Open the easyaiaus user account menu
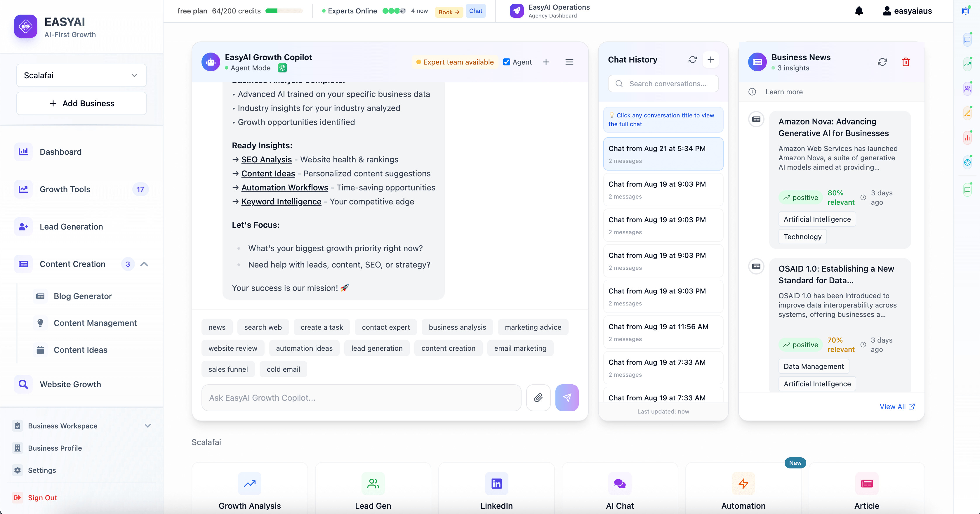 [x=907, y=11]
